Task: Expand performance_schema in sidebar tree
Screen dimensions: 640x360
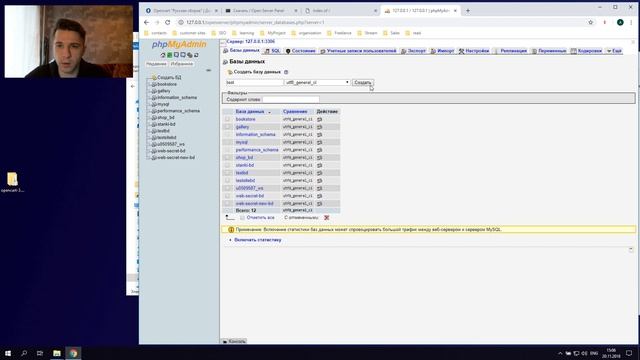Action: 150,111
